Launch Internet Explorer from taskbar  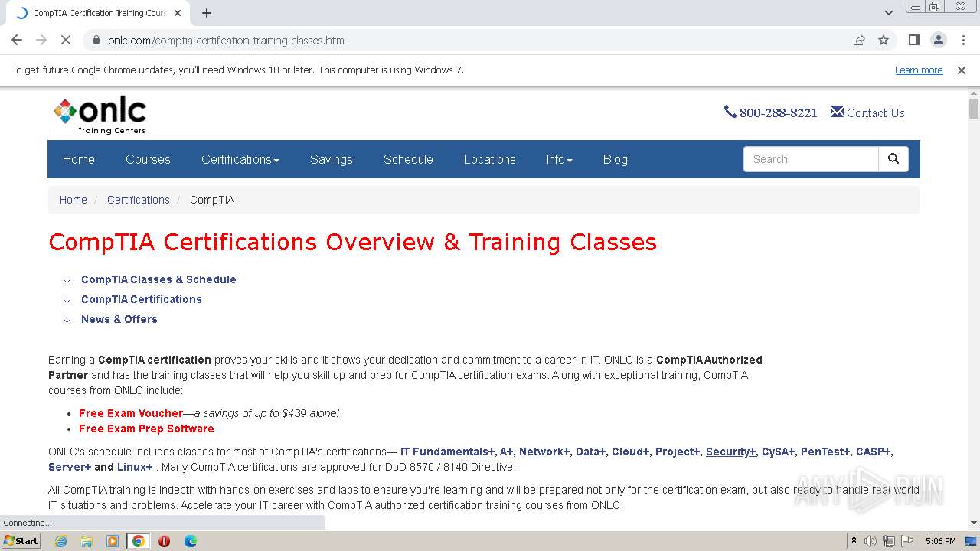tap(60, 541)
